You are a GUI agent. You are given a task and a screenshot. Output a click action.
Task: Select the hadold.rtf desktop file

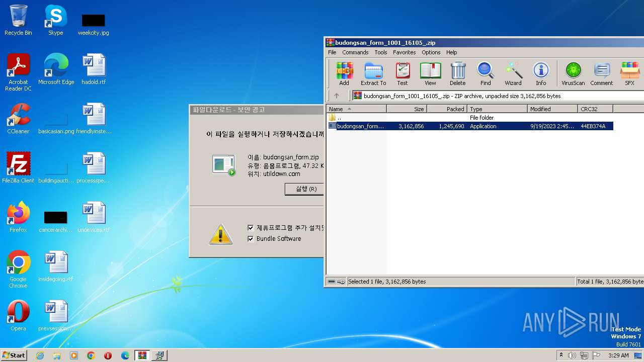point(94,69)
